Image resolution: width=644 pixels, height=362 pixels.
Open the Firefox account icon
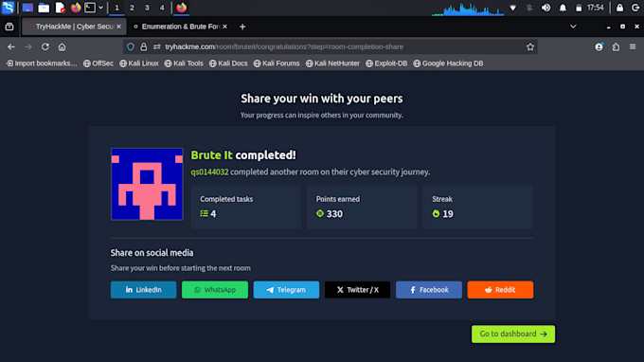coord(599,46)
